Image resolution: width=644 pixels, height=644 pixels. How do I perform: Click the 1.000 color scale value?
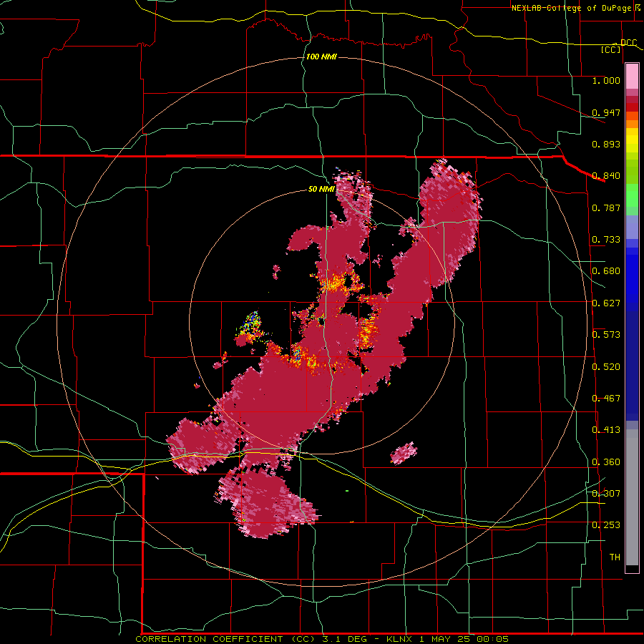point(606,80)
